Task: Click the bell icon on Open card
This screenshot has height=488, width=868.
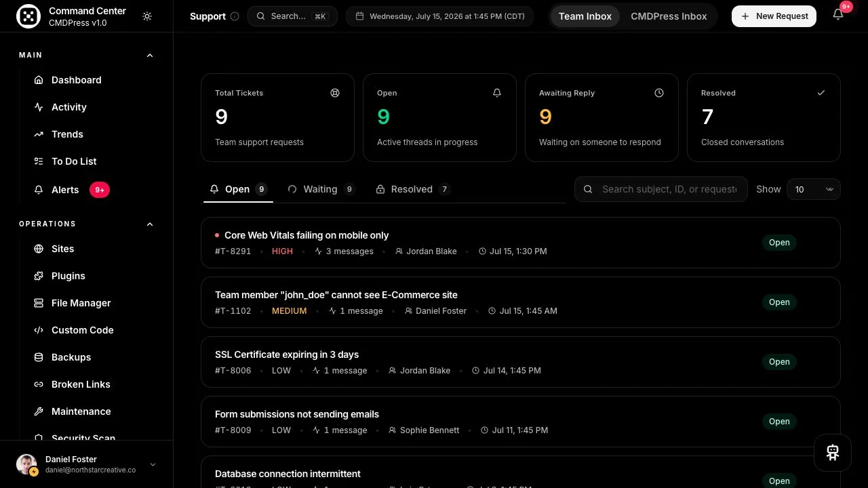Action: click(497, 93)
